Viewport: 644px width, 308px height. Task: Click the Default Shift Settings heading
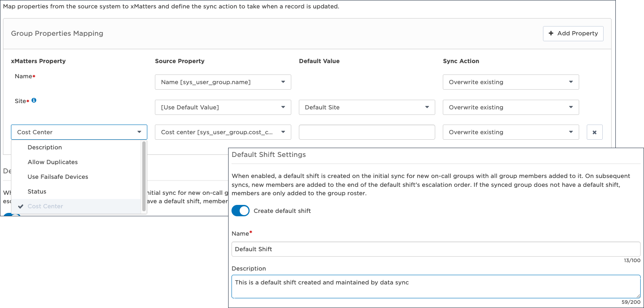pyautogui.click(x=269, y=154)
